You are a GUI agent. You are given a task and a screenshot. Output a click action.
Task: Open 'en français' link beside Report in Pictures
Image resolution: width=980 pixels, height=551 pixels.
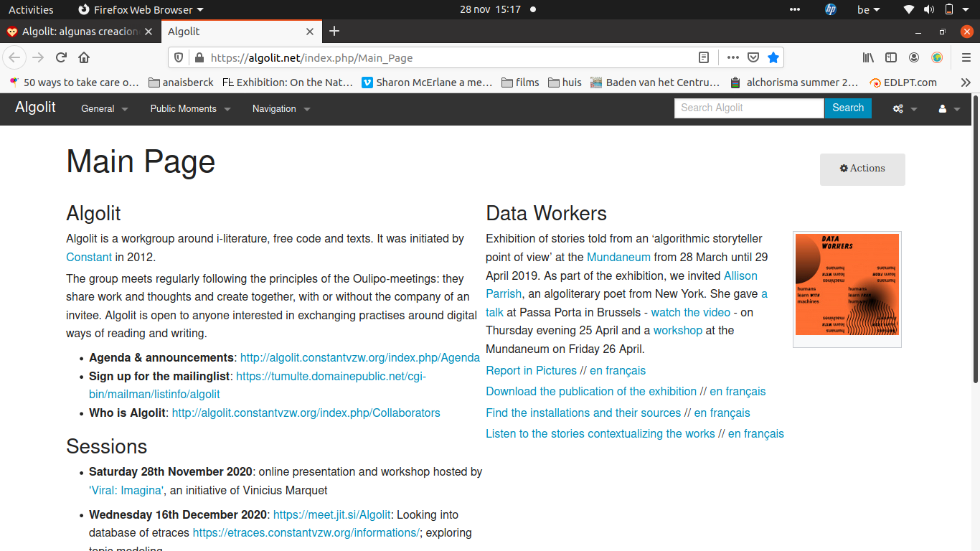[x=618, y=370]
